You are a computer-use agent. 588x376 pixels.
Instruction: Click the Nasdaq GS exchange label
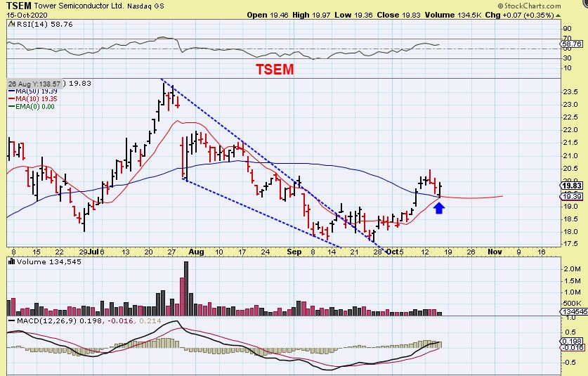click(x=145, y=6)
